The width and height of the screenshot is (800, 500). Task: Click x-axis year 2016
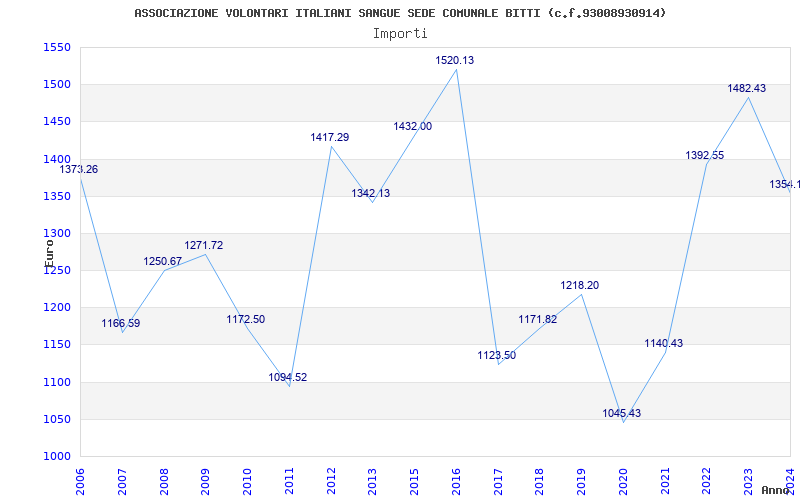457,482
